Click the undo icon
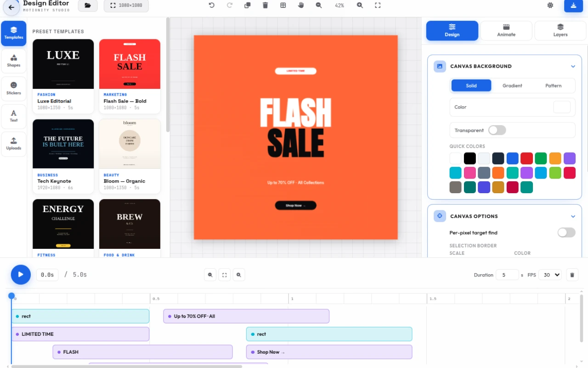Image resolution: width=588 pixels, height=368 pixels. point(211,5)
